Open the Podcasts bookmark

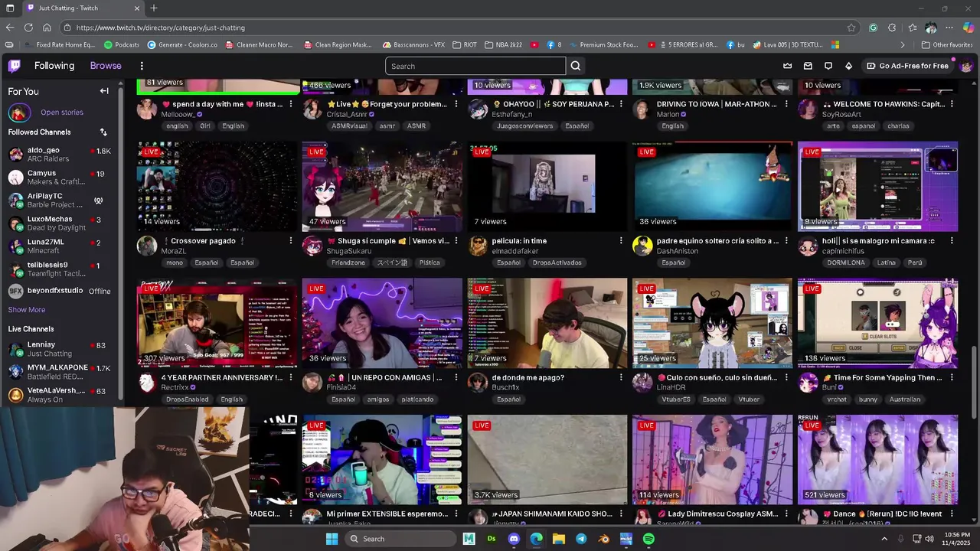(x=122, y=45)
